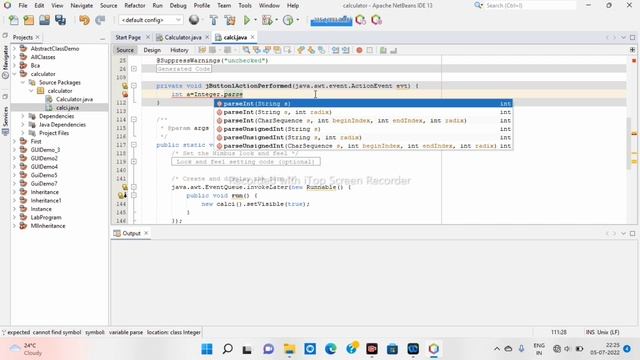Image resolution: width=640 pixels, height=360 pixels.
Task: Expand the AbstractClassDemo project node
Action: [15, 49]
